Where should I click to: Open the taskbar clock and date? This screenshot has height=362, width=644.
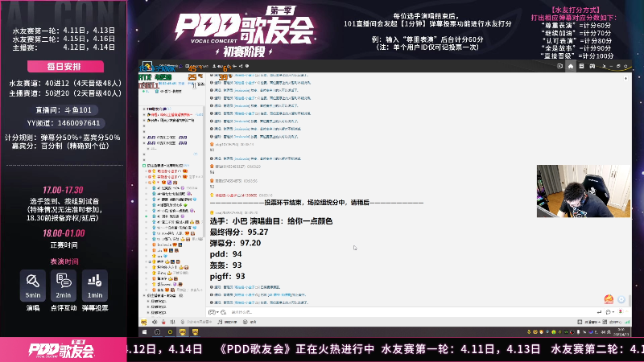pyautogui.click(x=621, y=332)
